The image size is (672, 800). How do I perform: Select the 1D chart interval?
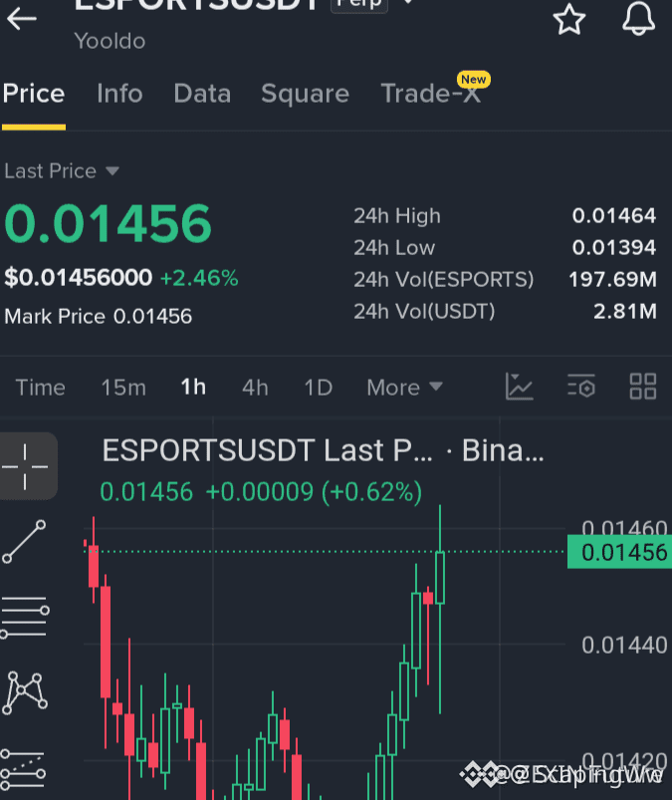tap(319, 388)
